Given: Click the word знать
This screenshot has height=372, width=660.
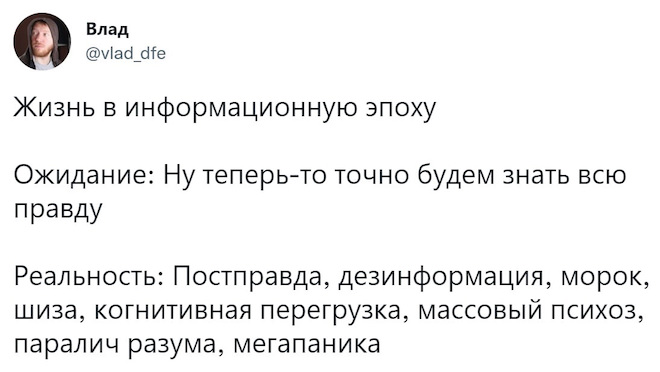Looking at the screenshot, I should pos(538,175).
